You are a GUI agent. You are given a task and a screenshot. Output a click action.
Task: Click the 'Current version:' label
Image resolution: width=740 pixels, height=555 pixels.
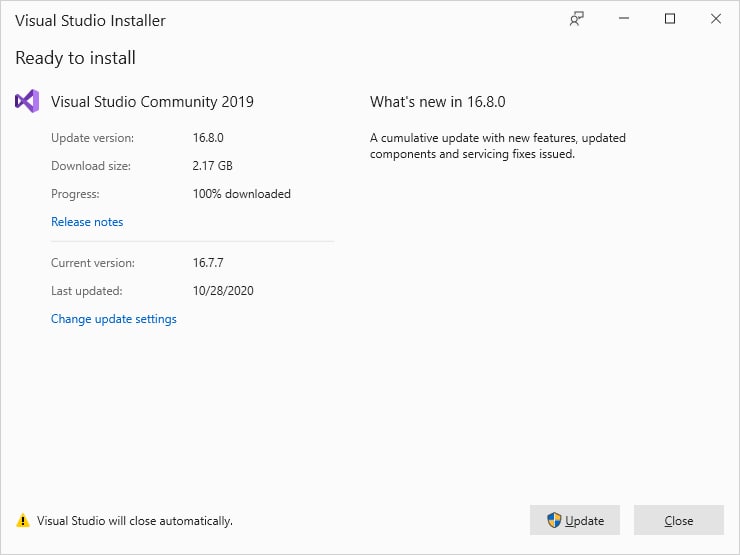93,263
